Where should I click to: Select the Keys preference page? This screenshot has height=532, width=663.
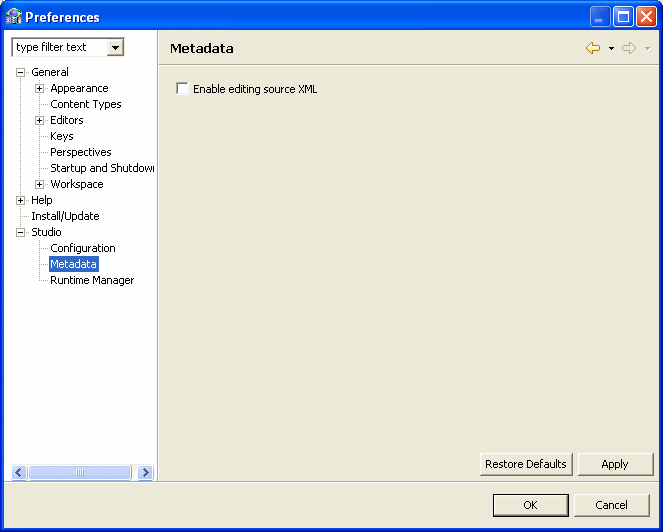pyautogui.click(x=62, y=136)
